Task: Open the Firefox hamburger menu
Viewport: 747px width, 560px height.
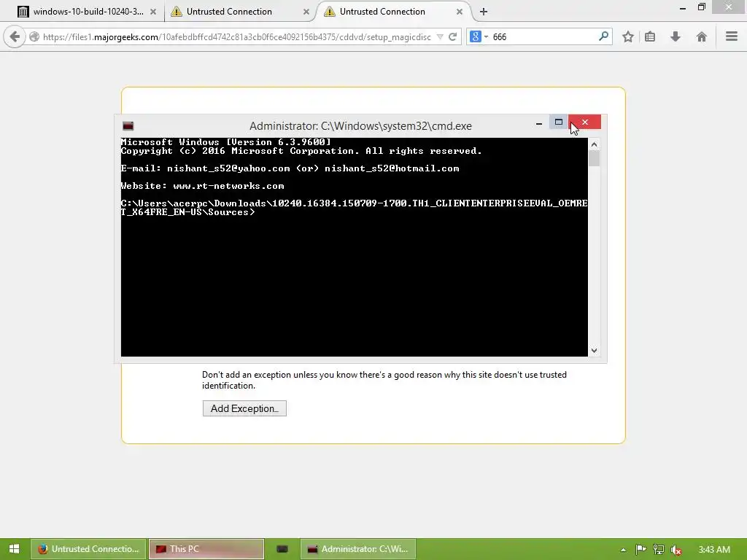Action: 731,36
